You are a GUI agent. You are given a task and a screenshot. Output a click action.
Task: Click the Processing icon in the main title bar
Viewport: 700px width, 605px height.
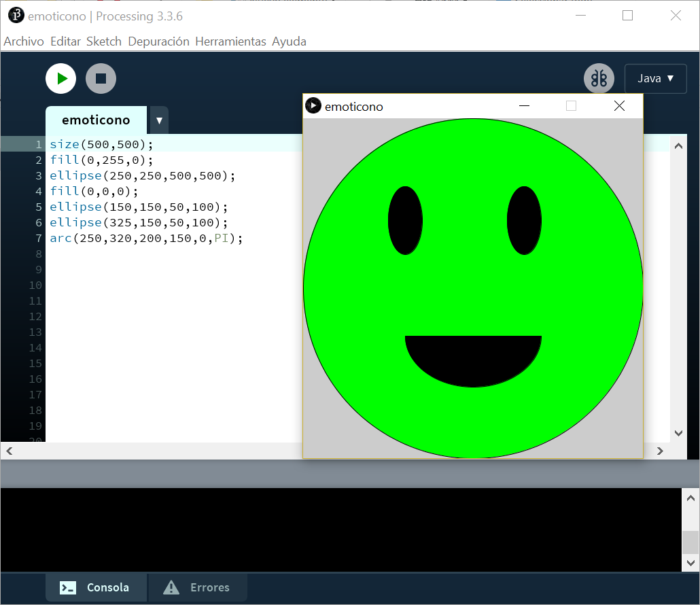[15, 15]
